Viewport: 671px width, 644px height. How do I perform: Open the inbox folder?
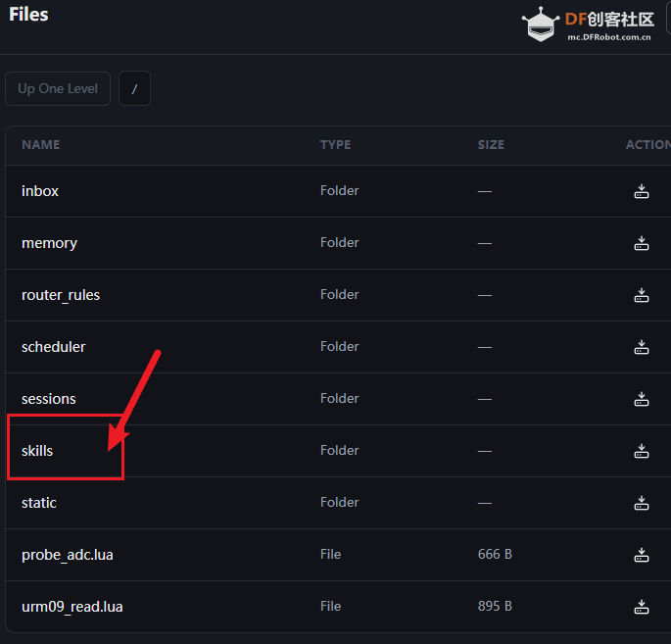tap(40, 191)
